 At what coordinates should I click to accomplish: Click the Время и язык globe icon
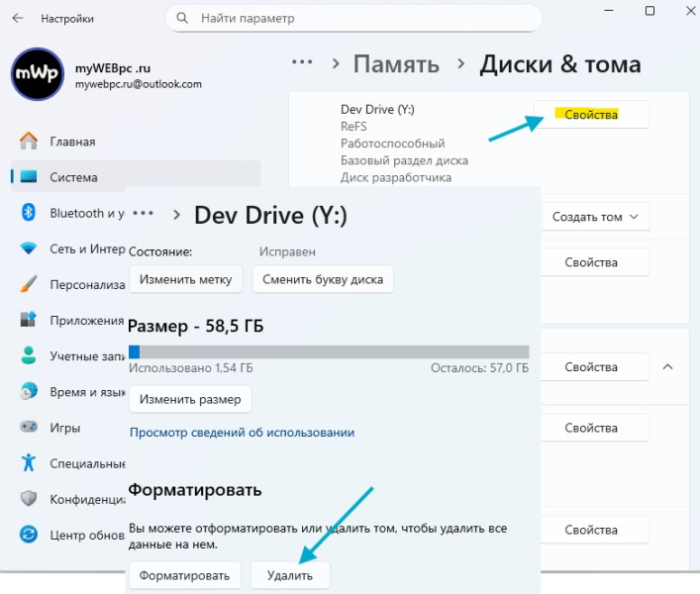tap(29, 391)
